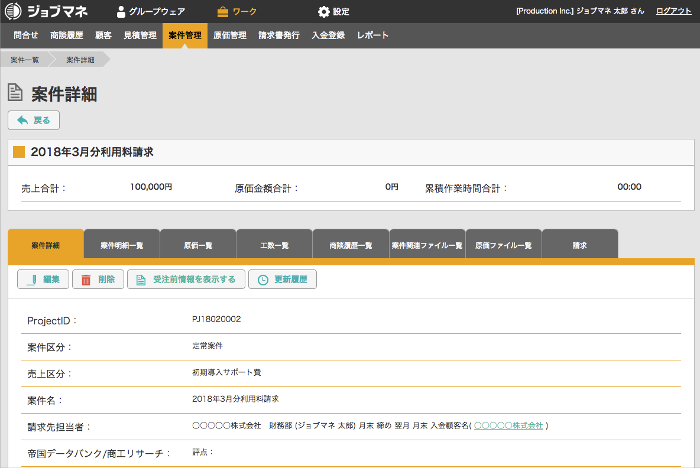Click the 戻る back button
This screenshot has width=700, height=468.
point(33,120)
